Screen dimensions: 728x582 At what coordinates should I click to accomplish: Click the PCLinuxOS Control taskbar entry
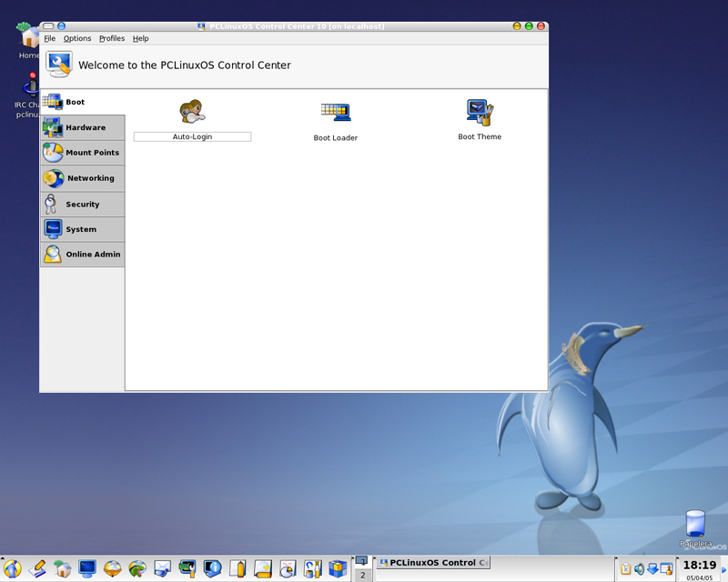coord(433,563)
